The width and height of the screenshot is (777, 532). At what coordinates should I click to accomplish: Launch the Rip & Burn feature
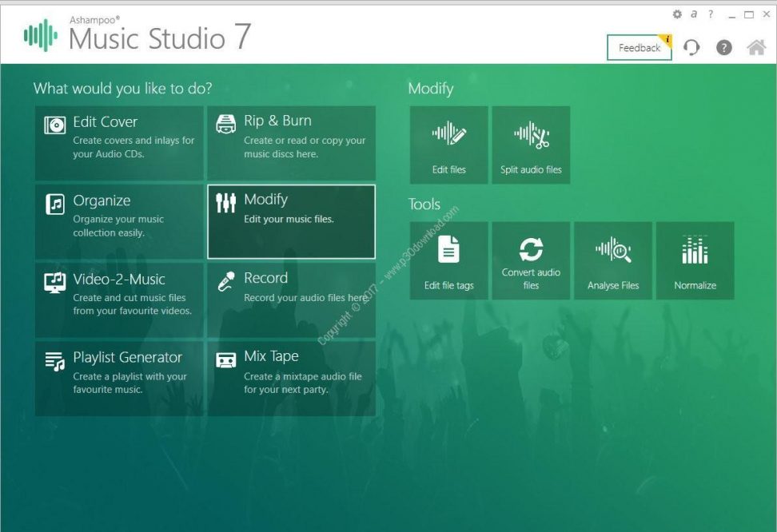click(291, 141)
